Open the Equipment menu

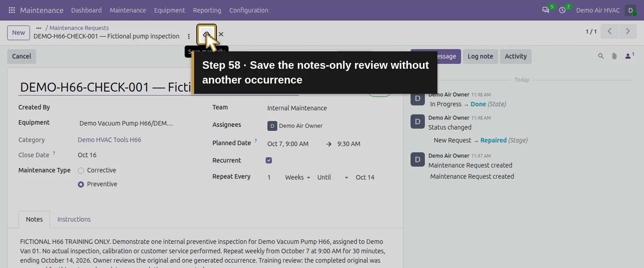(169, 10)
